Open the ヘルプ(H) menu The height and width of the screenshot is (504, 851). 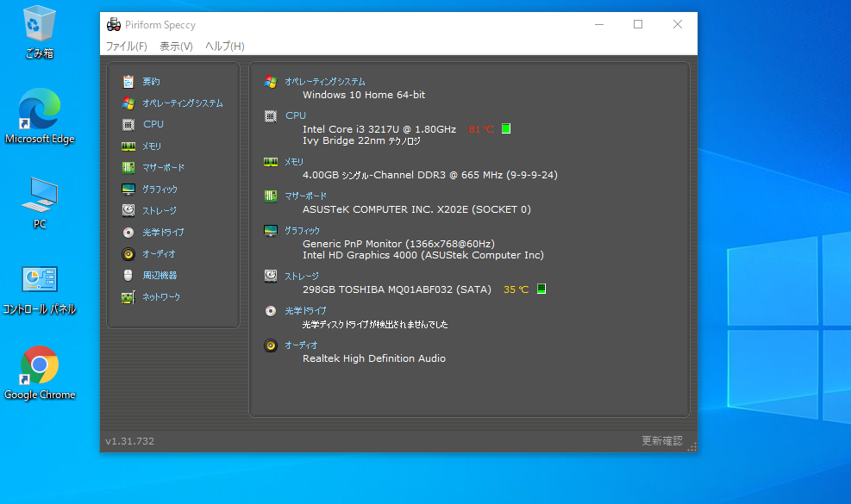tap(225, 47)
